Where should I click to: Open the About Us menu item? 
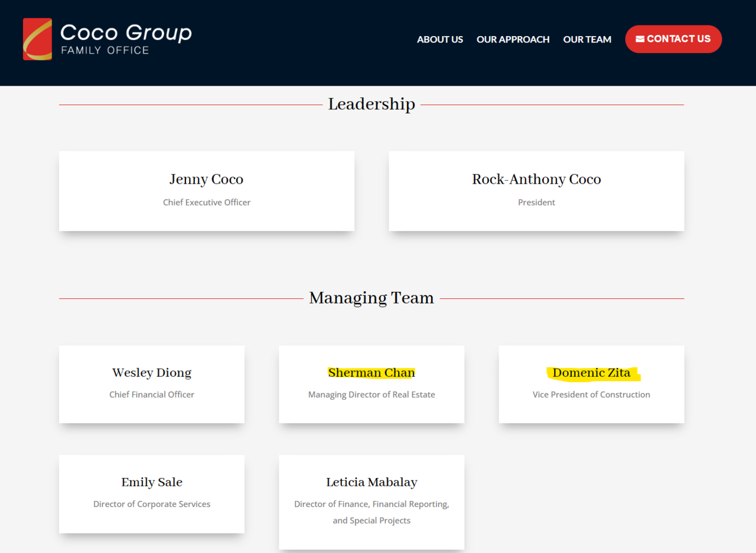pyautogui.click(x=439, y=40)
